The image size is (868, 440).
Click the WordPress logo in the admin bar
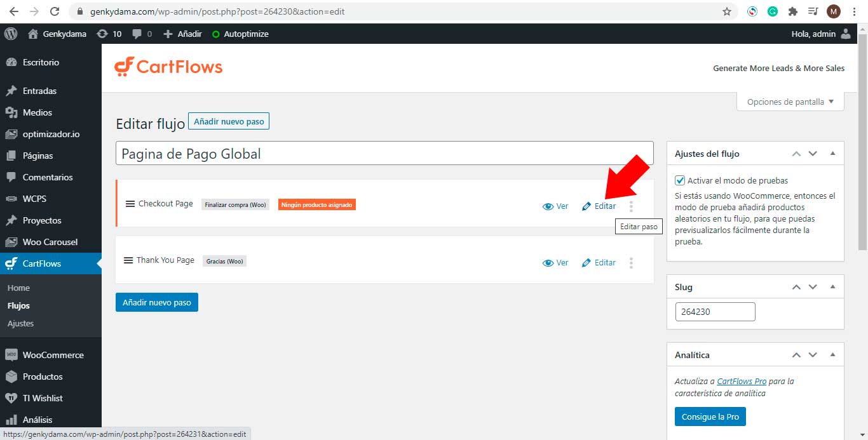(x=11, y=34)
